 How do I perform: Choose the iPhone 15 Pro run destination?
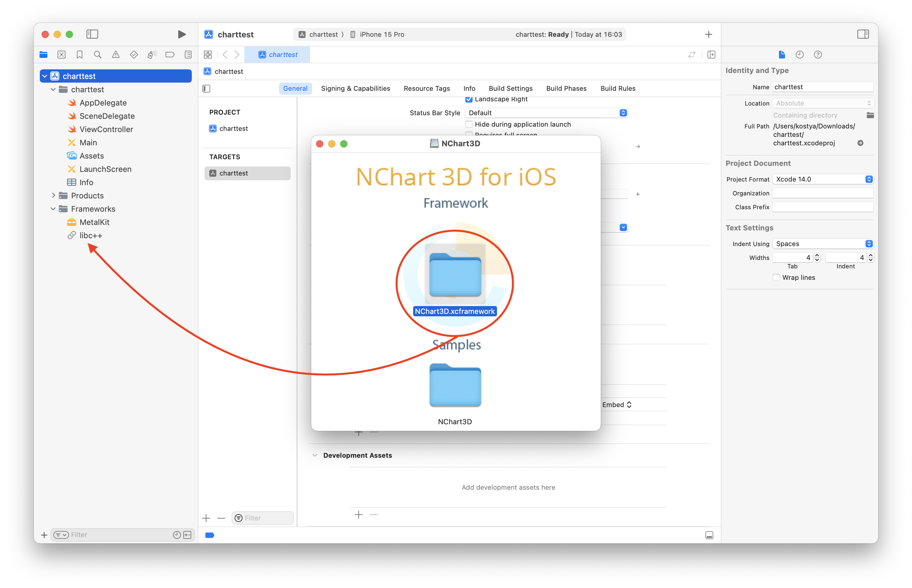tap(377, 34)
